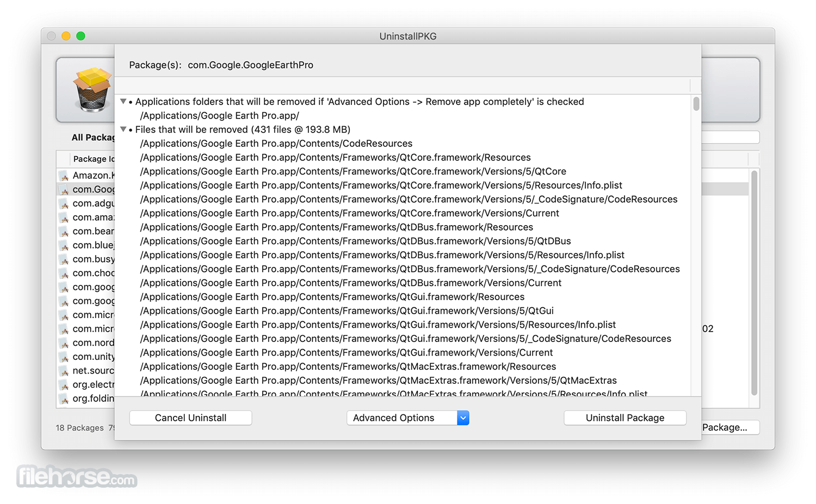This screenshot has height=504, width=816.
Task: Click the package icon beside com.choc row
Action: click(x=64, y=273)
